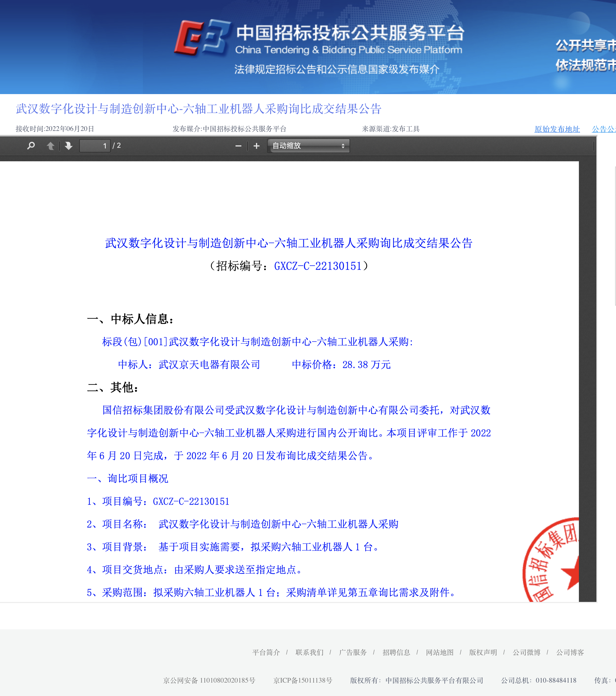This screenshot has width=616, height=696.
Task: Go to previous page arrow
Action: (50, 146)
